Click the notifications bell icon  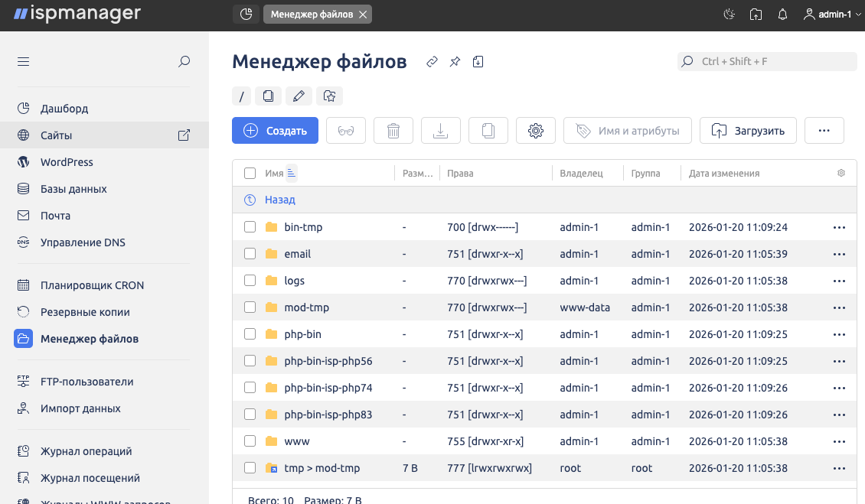[x=782, y=15]
